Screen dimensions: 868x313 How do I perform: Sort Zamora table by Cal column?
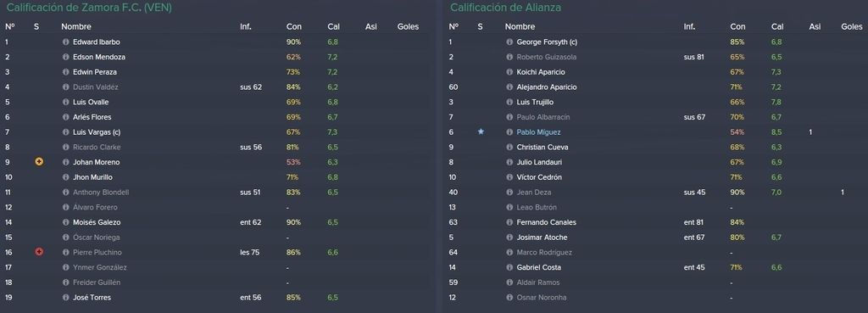click(x=332, y=26)
